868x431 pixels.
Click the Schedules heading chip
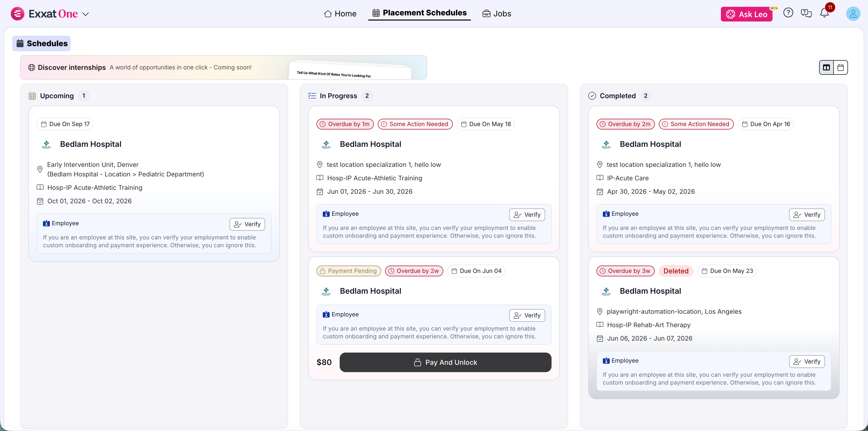pyautogui.click(x=42, y=43)
